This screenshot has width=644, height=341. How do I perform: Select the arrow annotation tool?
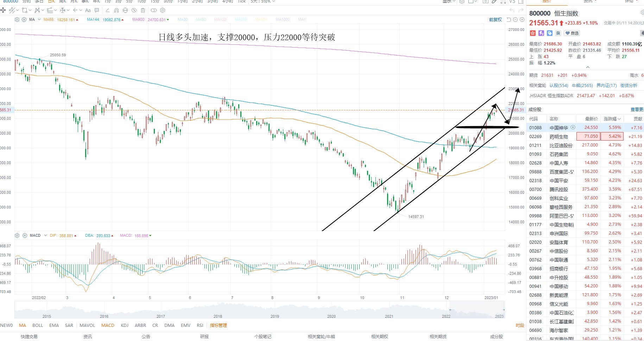[x=75, y=10]
